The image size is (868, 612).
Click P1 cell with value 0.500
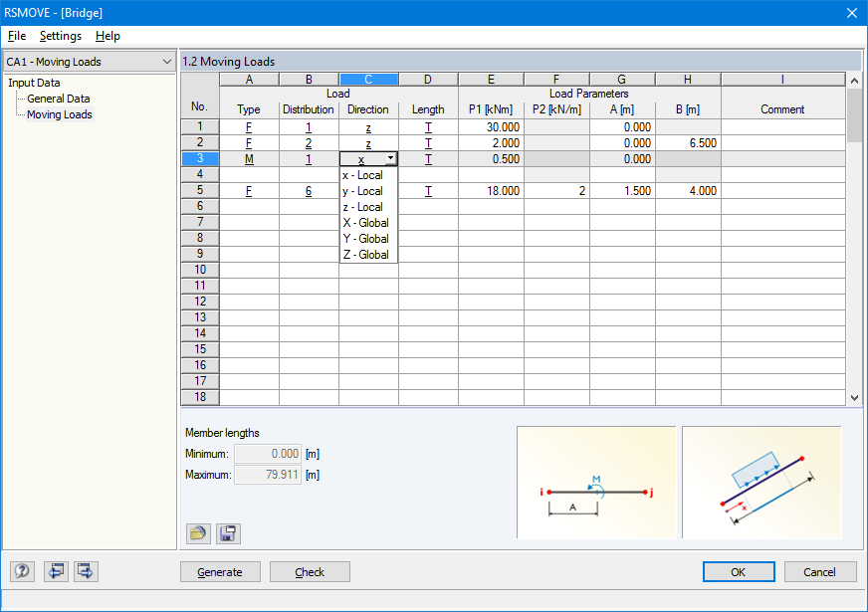tap(491, 159)
